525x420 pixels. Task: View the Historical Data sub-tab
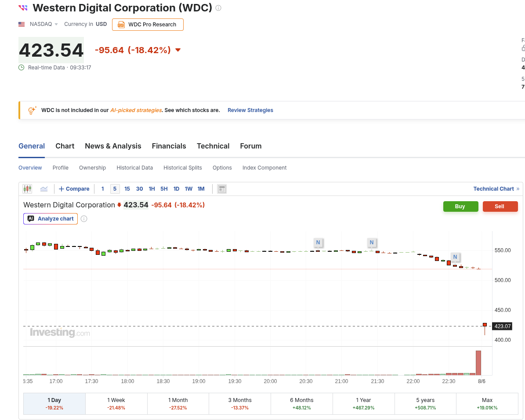point(134,168)
